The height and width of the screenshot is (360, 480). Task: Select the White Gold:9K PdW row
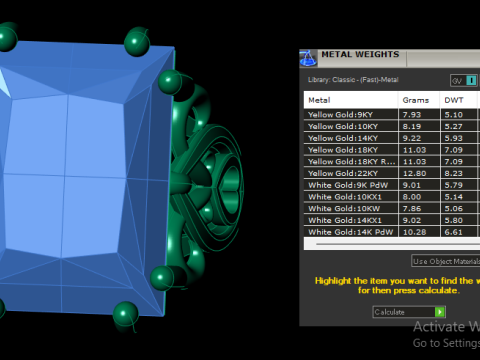(392, 185)
